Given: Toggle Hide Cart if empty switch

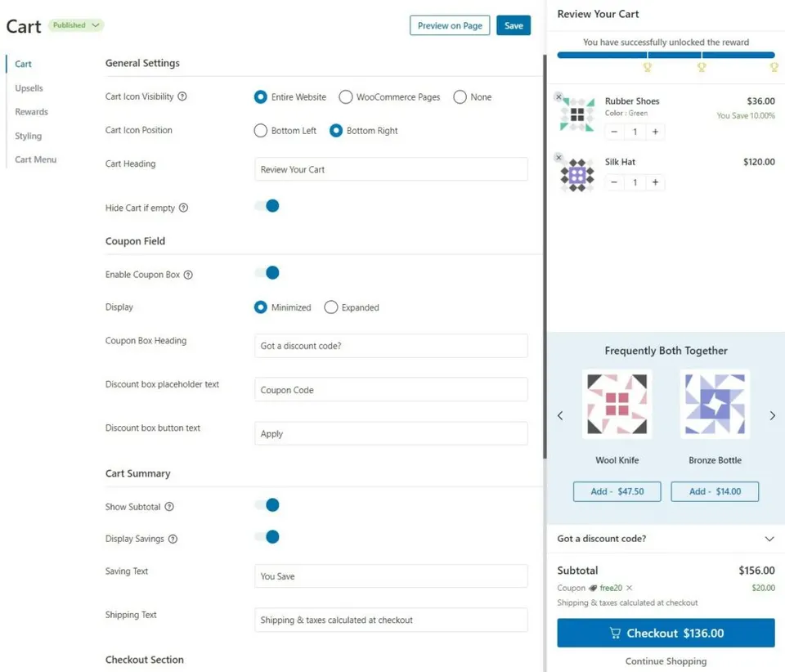Looking at the screenshot, I should (x=267, y=206).
